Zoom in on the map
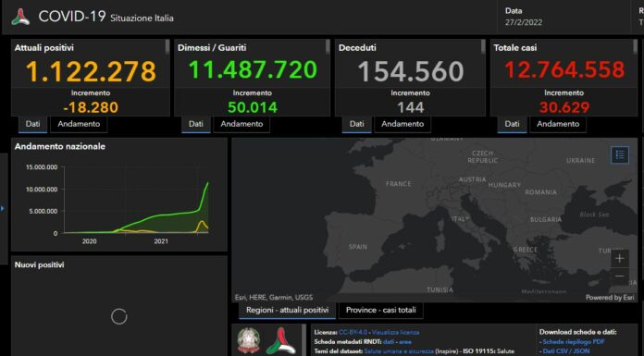The image size is (644, 356). click(620, 258)
